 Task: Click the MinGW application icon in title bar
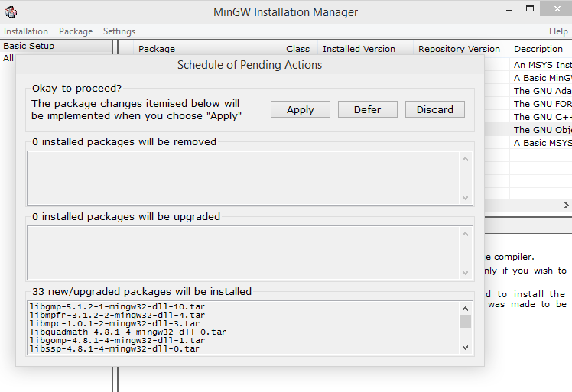(11, 11)
